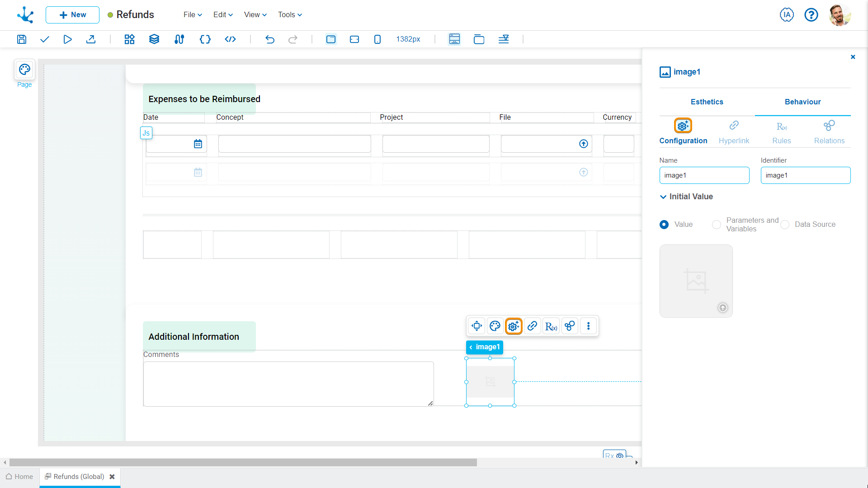Image resolution: width=868 pixels, height=488 pixels.
Task: Open the Hyperlink settings in image1 panel
Action: point(733,131)
